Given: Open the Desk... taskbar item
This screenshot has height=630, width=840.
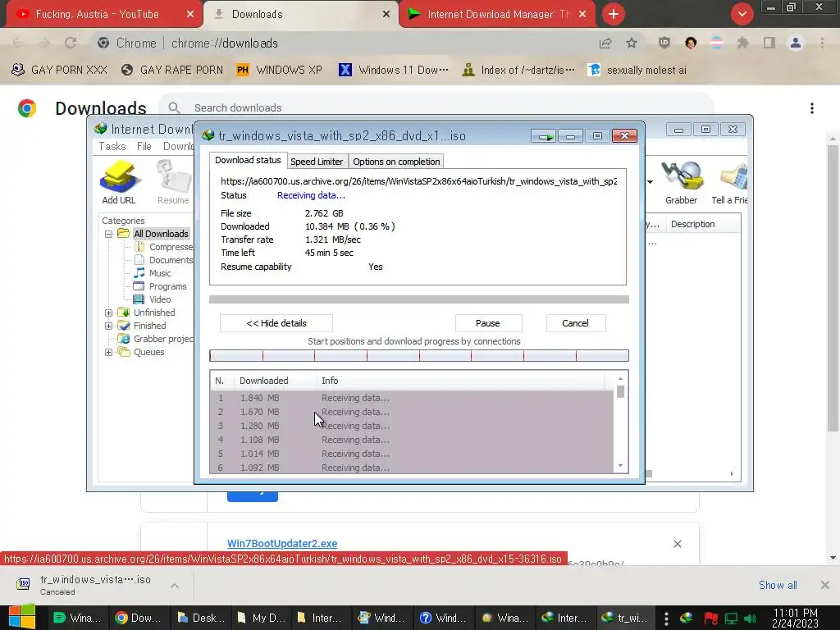Looking at the screenshot, I should point(201,618).
